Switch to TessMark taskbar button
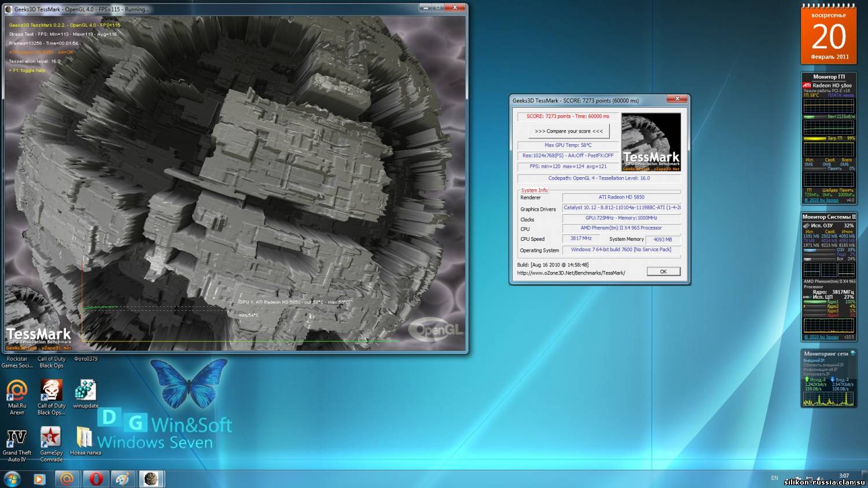The height and width of the screenshot is (488, 868). pyautogui.click(x=151, y=479)
